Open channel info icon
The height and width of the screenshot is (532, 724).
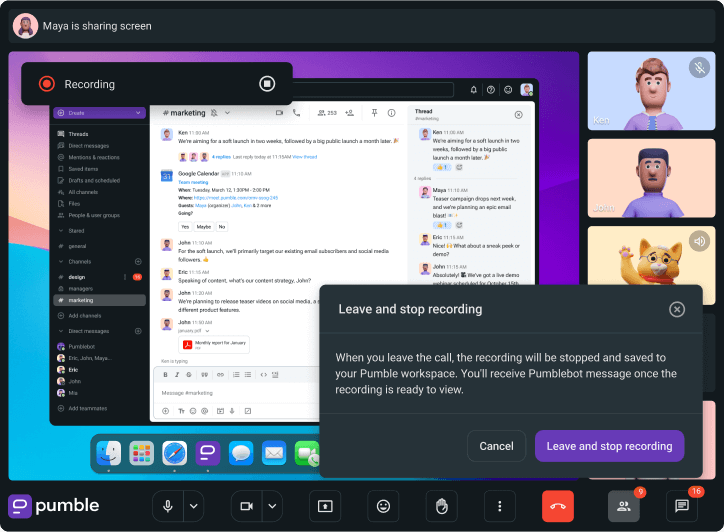tap(392, 113)
